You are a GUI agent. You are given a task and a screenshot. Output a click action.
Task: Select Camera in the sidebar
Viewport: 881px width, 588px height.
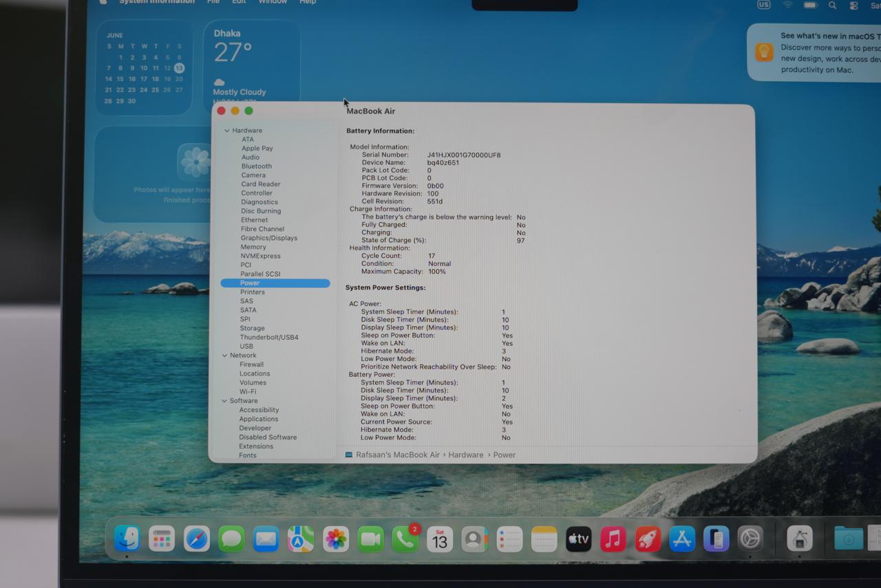point(253,175)
